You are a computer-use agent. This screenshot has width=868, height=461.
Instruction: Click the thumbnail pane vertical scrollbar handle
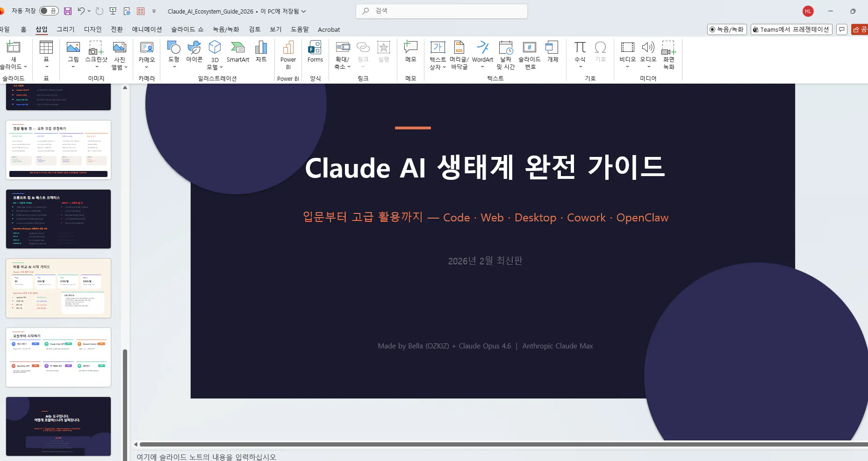tap(125, 404)
